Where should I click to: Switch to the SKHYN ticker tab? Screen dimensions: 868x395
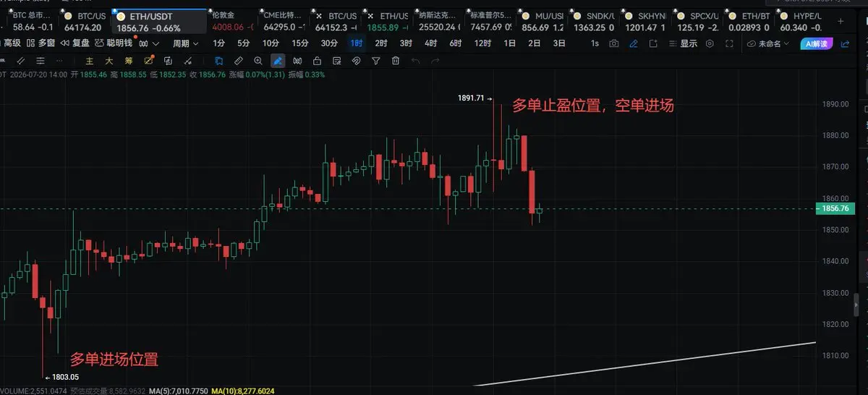[644, 22]
